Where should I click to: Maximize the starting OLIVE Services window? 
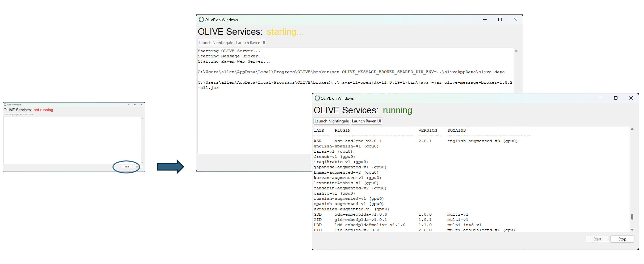coord(500,19)
